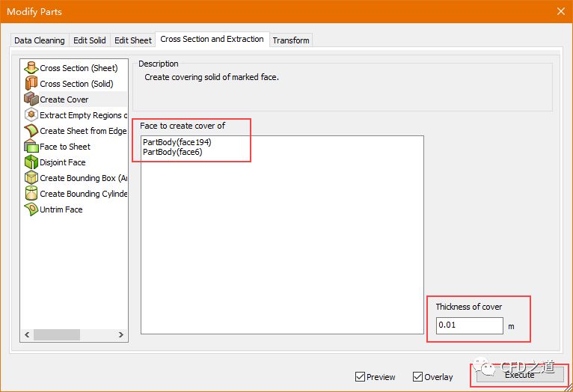Switch to the Data Cleaning tab
573x392 pixels.
coord(40,40)
